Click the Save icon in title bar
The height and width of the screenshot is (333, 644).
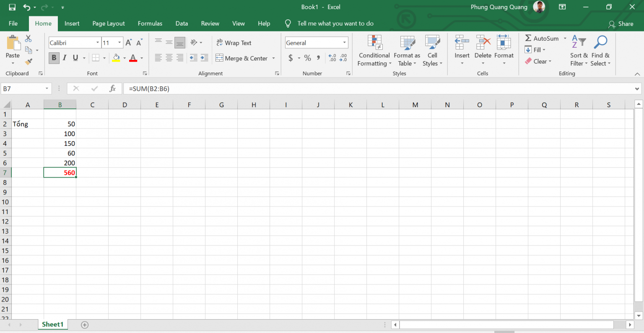12,7
